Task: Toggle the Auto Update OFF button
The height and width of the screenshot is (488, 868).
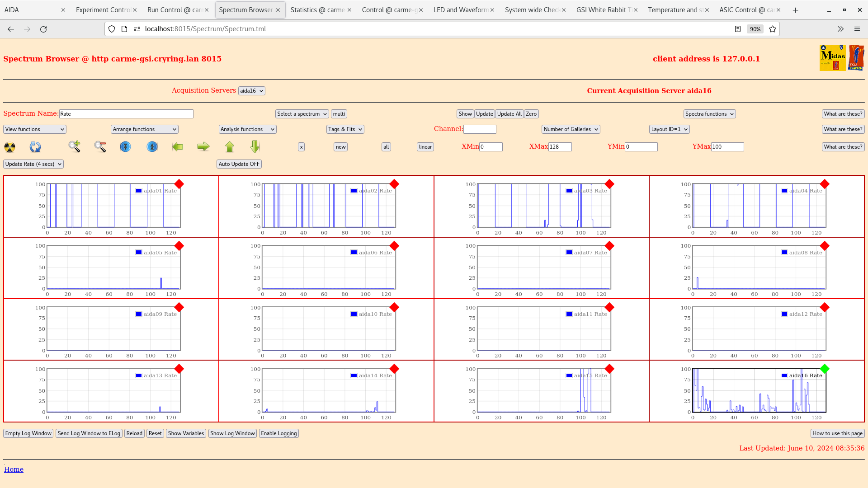Action: coord(239,164)
